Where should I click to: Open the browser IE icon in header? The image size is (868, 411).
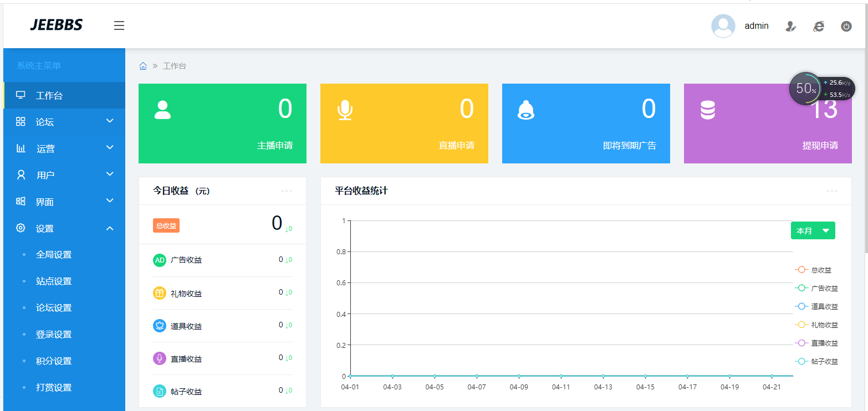coord(819,26)
